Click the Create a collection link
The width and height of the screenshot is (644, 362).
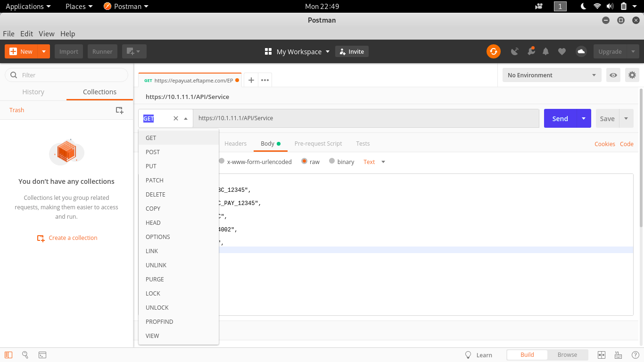tap(67, 238)
